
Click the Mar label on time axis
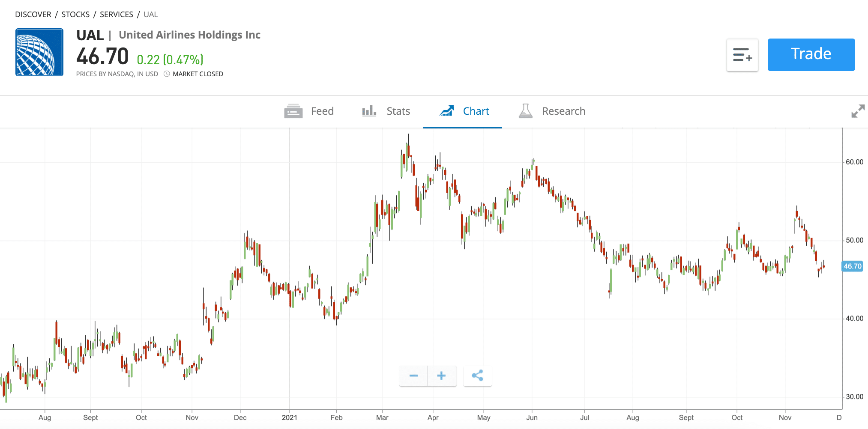[x=382, y=417]
